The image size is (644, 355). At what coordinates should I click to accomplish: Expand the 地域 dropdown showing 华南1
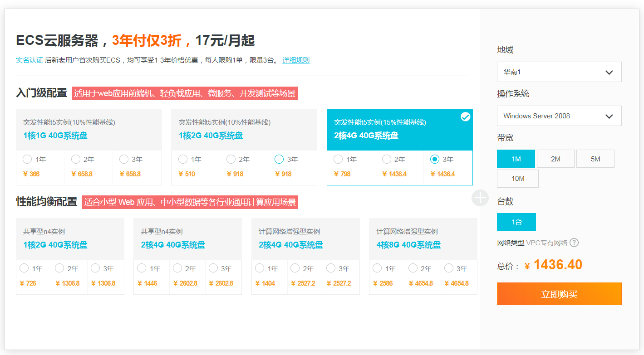pyautogui.click(x=559, y=72)
